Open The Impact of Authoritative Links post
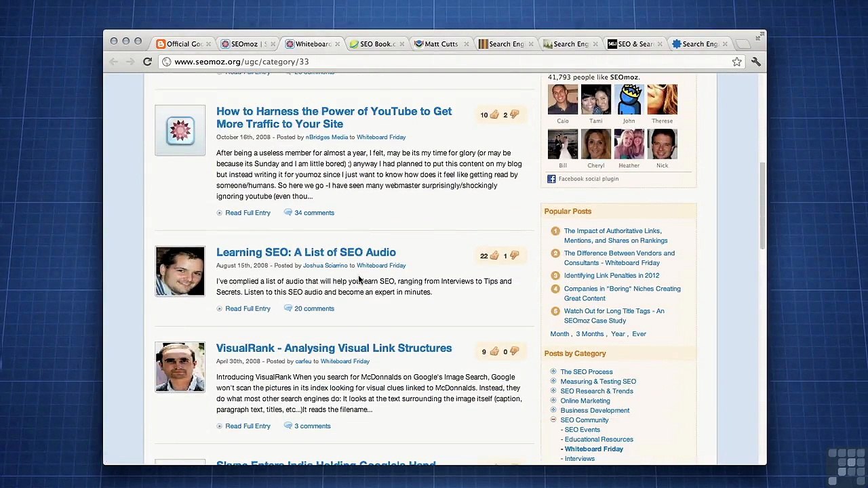The width and height of the screenshot is (868, 488). 616,236
